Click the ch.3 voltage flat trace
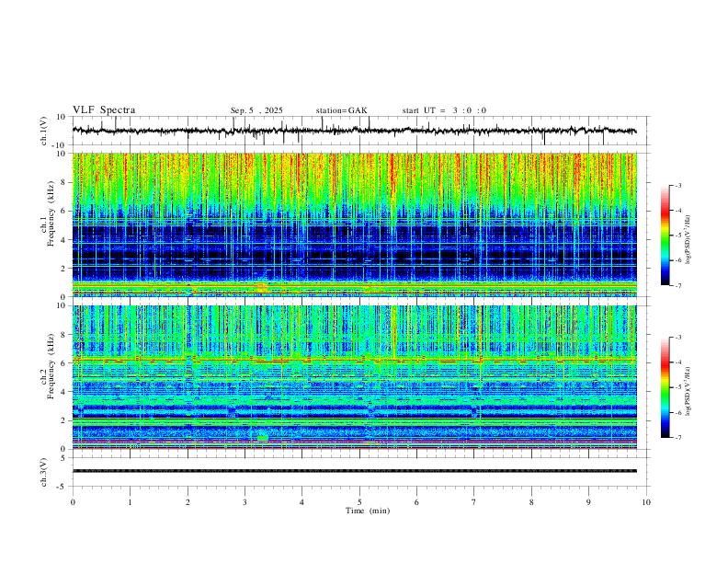The width and height of the screenshot is (728, 563). [354, 471]
